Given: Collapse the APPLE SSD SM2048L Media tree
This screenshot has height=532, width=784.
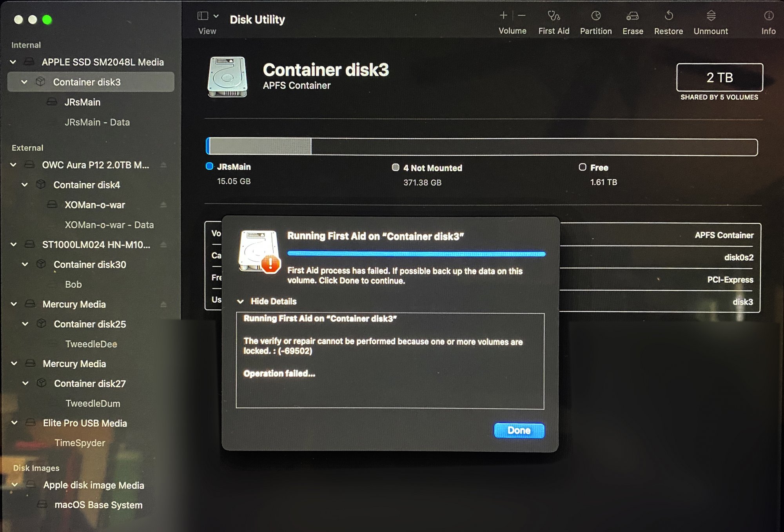Looking at the screenshot, I should coord(13,62).
